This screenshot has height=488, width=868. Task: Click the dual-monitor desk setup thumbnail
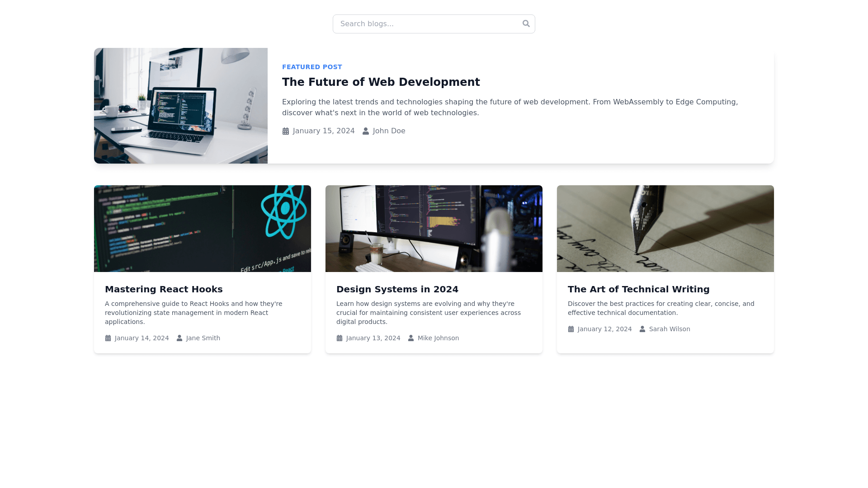coord(434,229)
